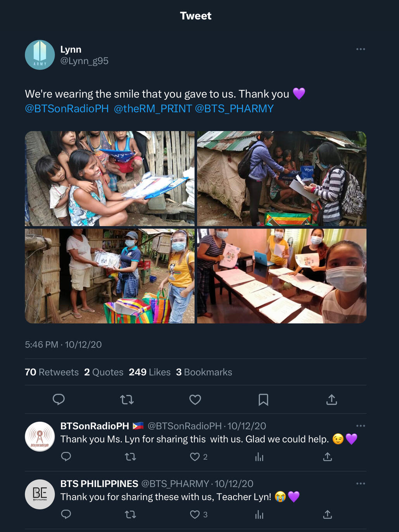Reply to the BTS PHILIPPINES comment
This screenshot has width=399, height=532.
tap(66, 515)
